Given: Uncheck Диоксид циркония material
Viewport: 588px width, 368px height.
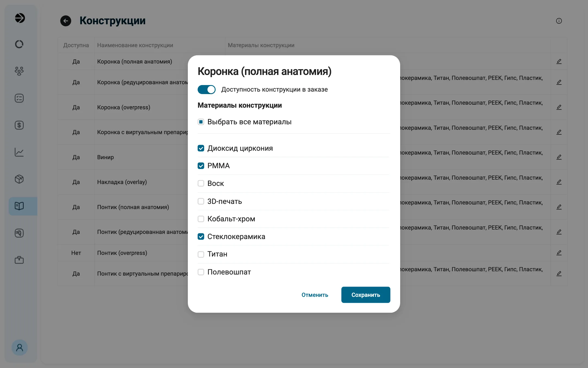Looking at the screenshot, I should 201,148.
